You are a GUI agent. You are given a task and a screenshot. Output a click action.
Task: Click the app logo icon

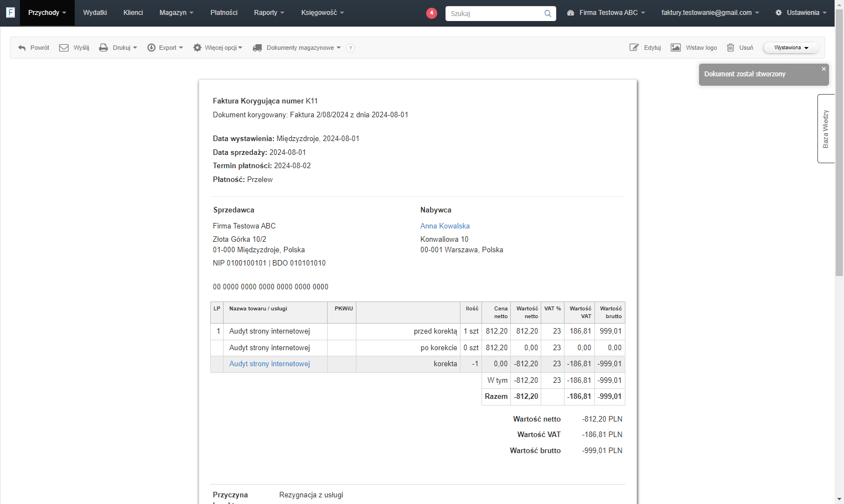(x=11, y=12)
